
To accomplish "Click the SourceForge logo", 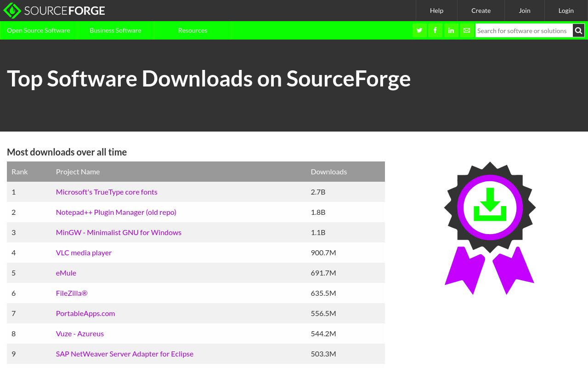I will pyautogui.click(x=54, y=11).
